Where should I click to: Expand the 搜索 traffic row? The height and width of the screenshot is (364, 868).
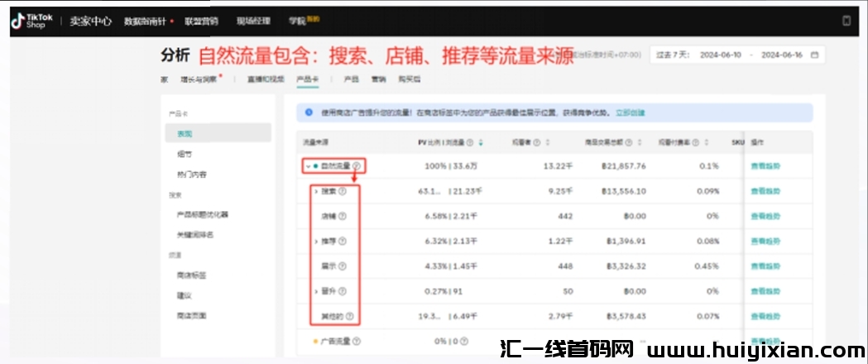click(x=315, y=191)
